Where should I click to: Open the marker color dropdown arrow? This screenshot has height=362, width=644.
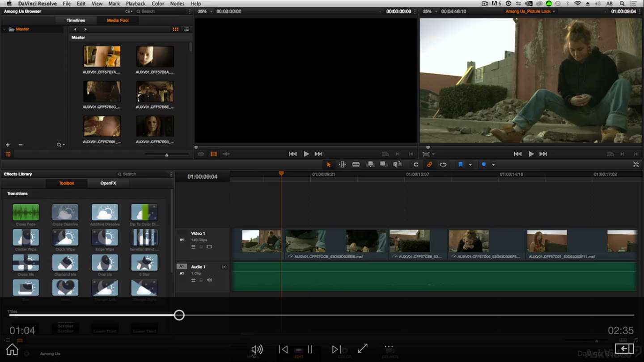(493, 164)
